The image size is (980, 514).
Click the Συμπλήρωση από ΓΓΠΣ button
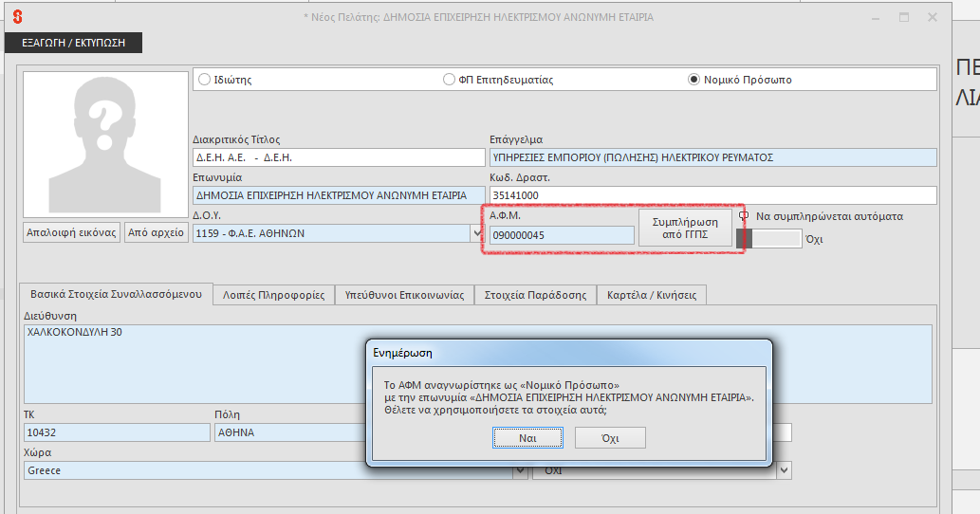685,228
